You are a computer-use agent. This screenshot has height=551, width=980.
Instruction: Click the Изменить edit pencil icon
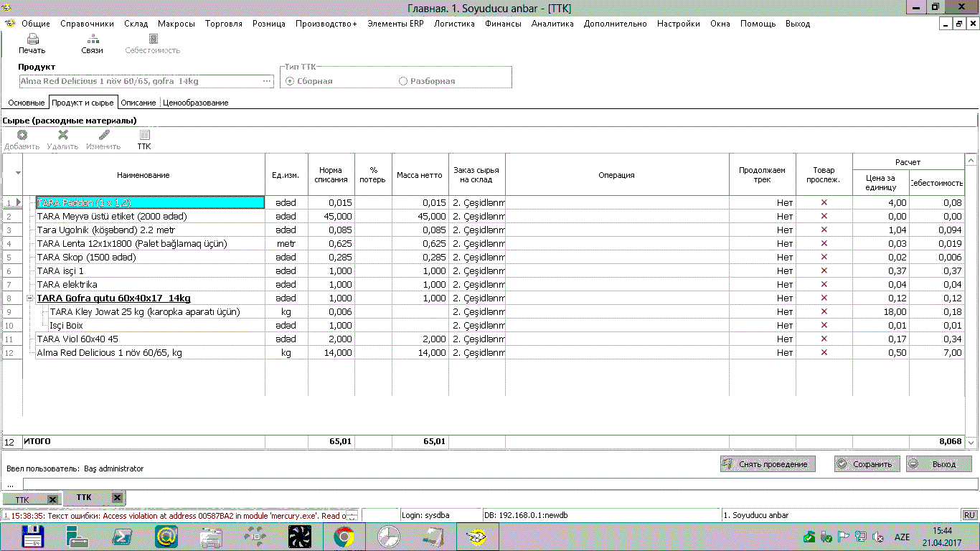pos(104,135)
